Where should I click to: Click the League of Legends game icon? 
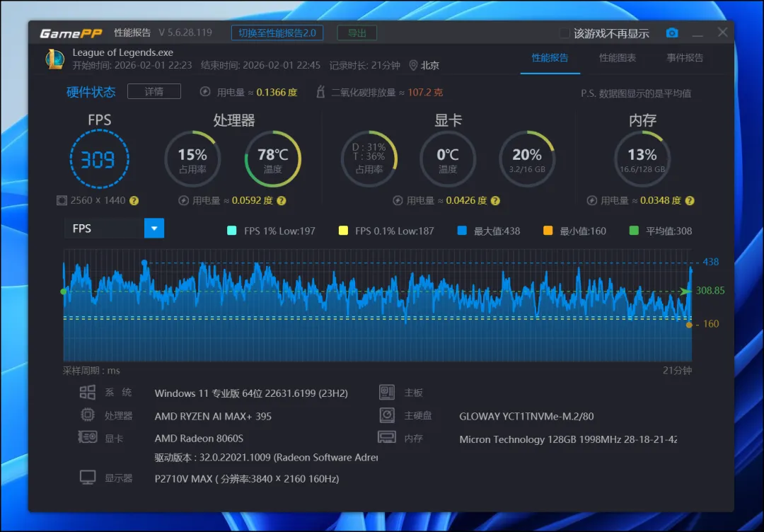[55, 59]
